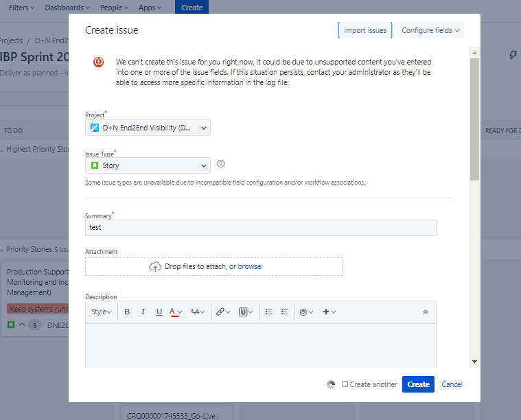Collapse the Highest Priority Stories swimlane

click(2, 150)
